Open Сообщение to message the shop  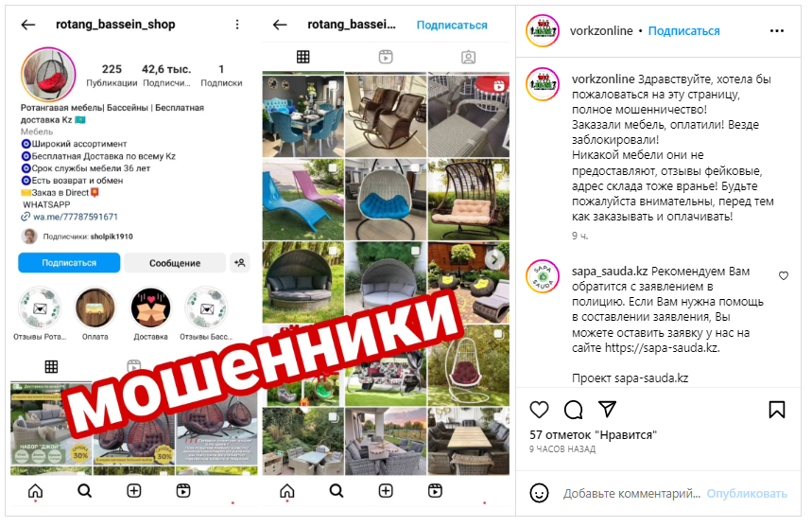tap(175, 263)
